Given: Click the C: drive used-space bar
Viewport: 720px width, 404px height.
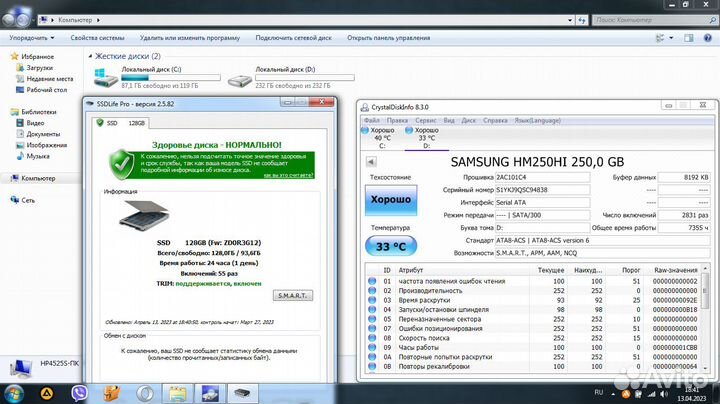Looking at the screenshot, I should point(171,78).
